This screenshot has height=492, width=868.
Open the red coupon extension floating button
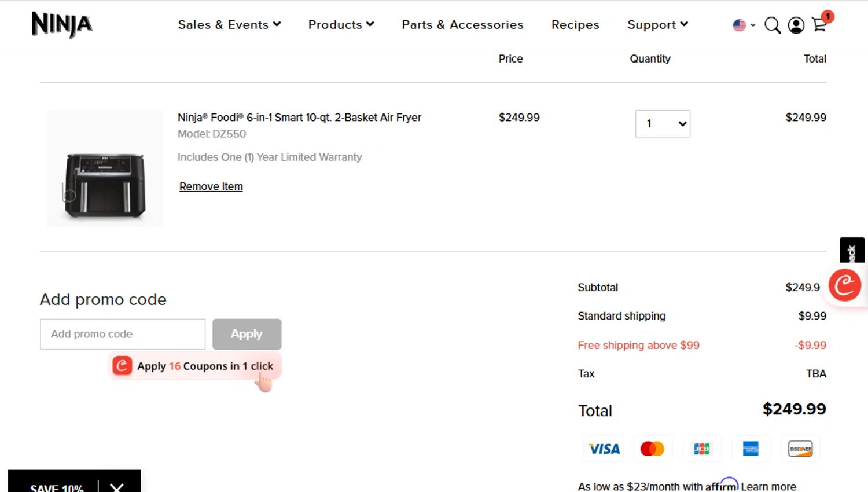[845, 285]
